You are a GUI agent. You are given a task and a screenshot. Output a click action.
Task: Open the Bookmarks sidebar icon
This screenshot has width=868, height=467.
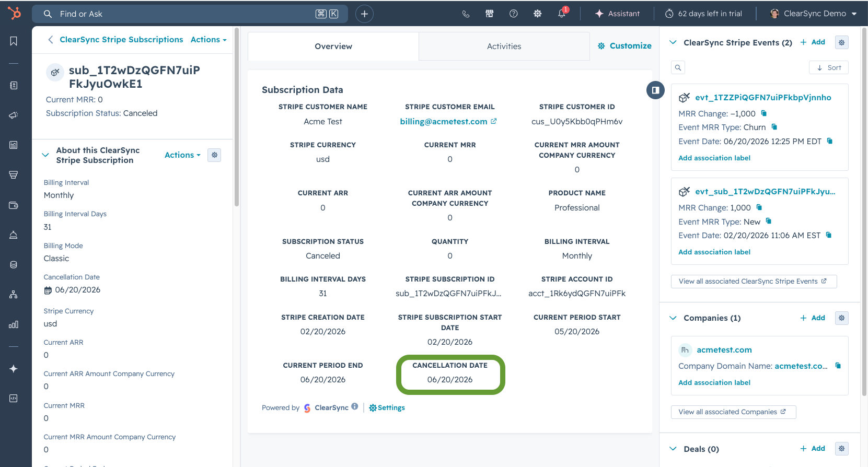click(14, 41)
